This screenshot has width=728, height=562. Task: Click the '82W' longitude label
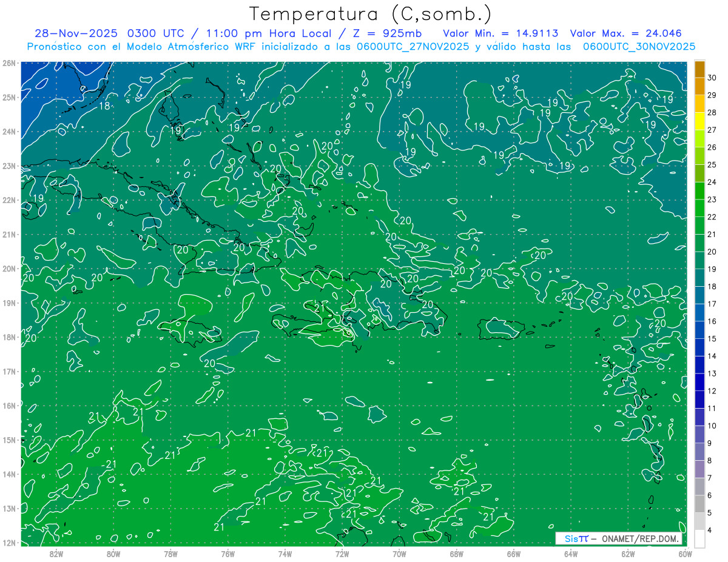56,554
